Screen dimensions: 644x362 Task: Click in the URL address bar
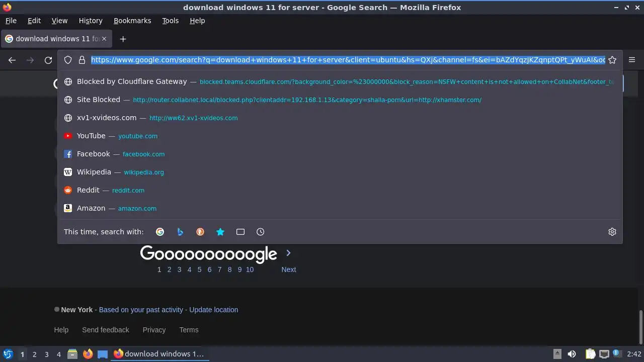[348, 60]
